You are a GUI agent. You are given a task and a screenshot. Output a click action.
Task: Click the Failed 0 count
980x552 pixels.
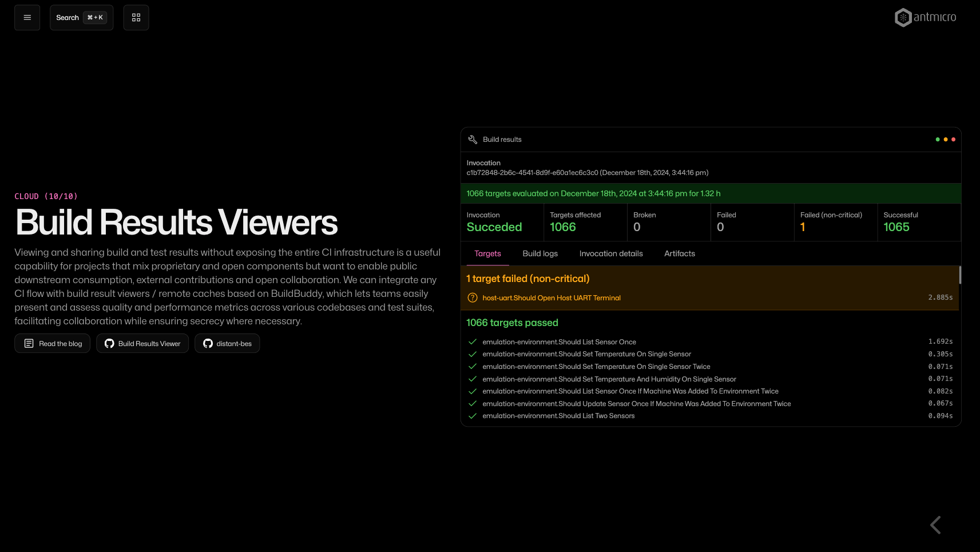(720, 227)
